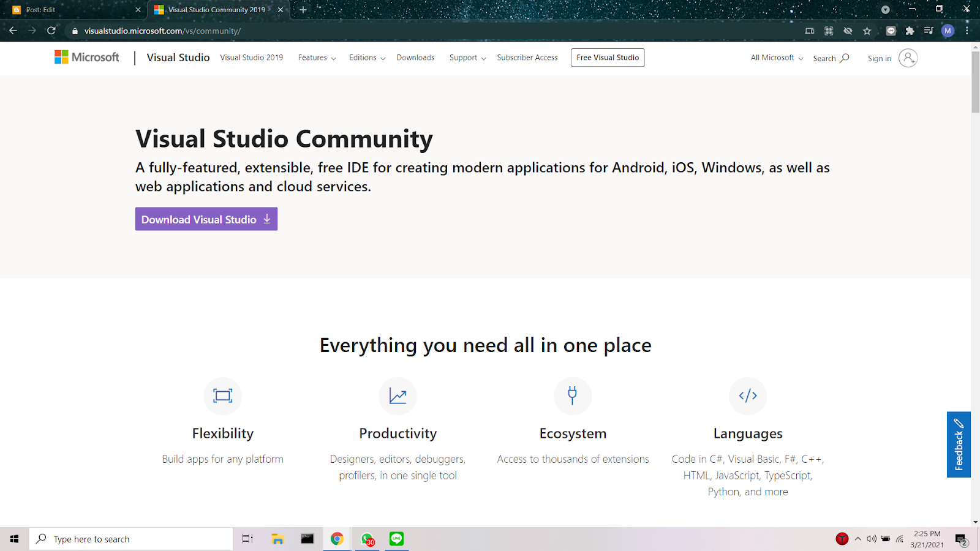Click the Productivity heading
Image resolution: width=980 pixels, height=551 pixels.
tap(398, 433)
